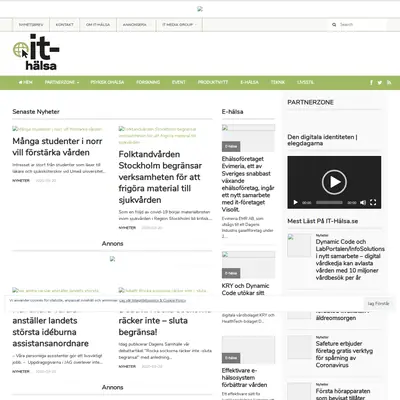This screenshot has height=400, width=400.
Task: Click the Den digitala identiteten elegdagarna title
Action: point(322,140)
